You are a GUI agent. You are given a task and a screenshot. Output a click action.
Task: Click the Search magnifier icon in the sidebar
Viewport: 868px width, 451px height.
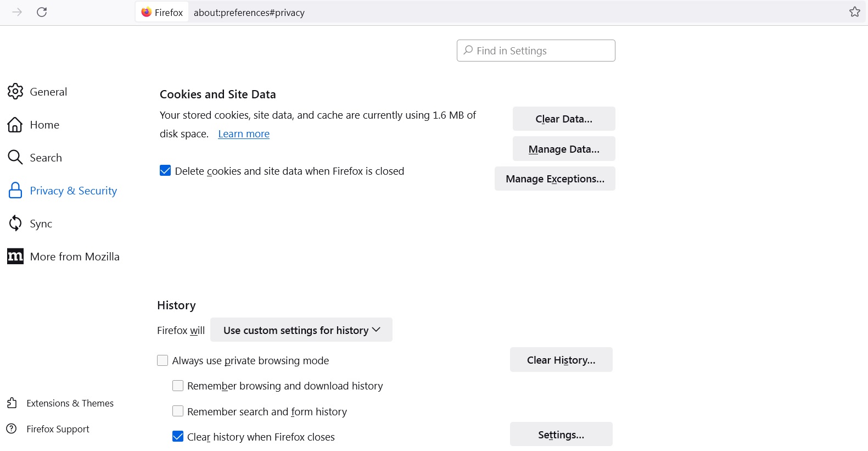pos(15,158)
